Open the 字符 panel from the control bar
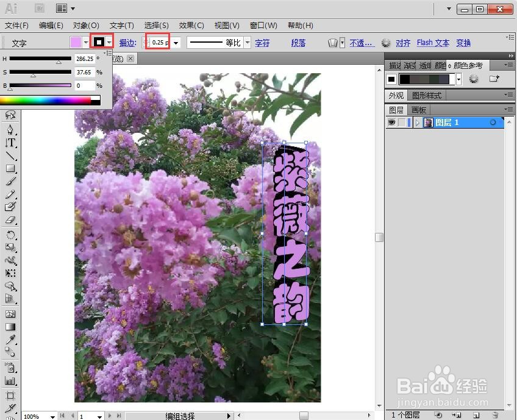Screen dimensions: 517x420 click(261, 43)
